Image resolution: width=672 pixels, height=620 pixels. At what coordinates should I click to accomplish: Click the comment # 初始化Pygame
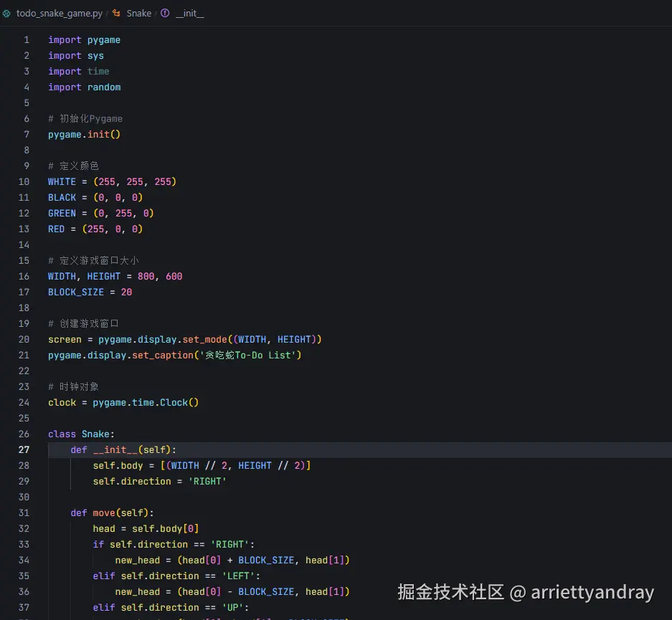coord(86,118)
